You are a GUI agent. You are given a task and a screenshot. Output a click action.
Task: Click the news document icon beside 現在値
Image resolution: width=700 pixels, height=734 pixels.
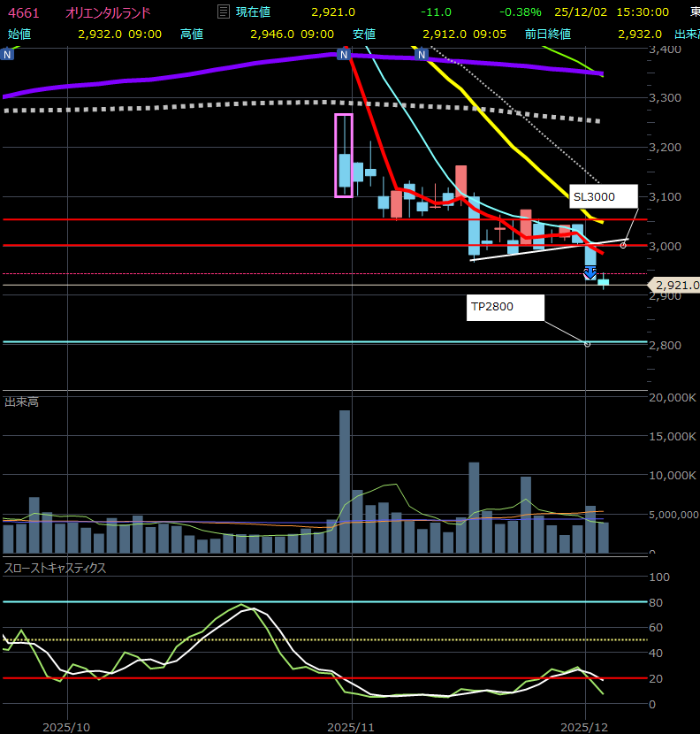pyautogui.click(x=224, y=12)
